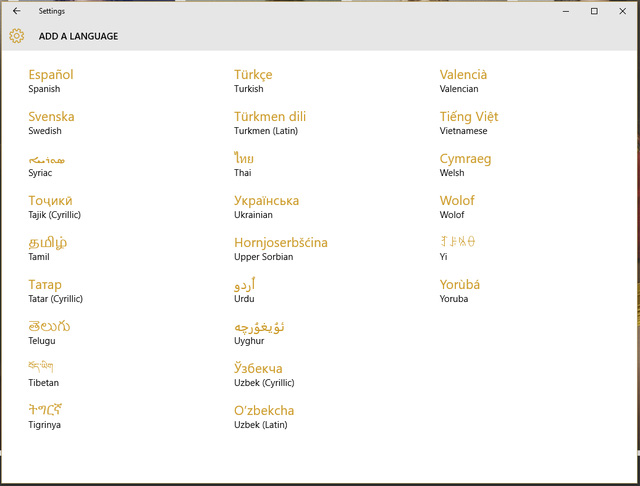Choose Uzbek (Latin) language
The width and height of the screenshot is (640, 486).
click(265, 417)
